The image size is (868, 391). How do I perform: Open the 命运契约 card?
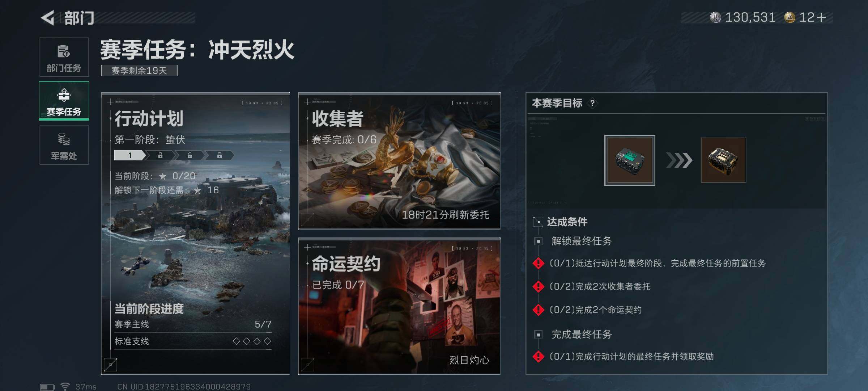[399, 306]
